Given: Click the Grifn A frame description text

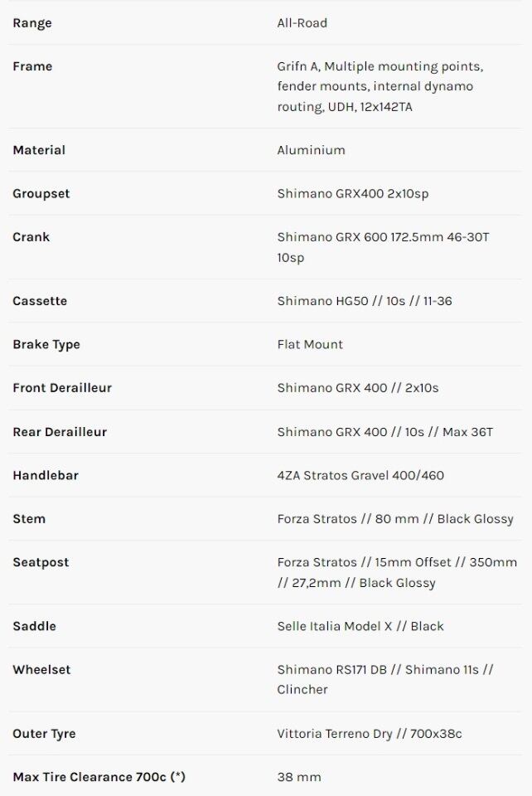Looking at the screenshot, I should pos(380,86).
